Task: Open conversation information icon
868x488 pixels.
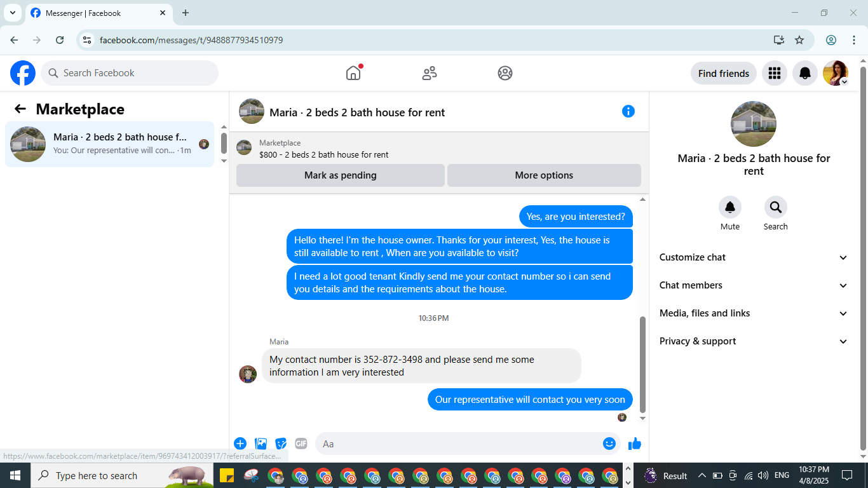Action: [628, 111]
